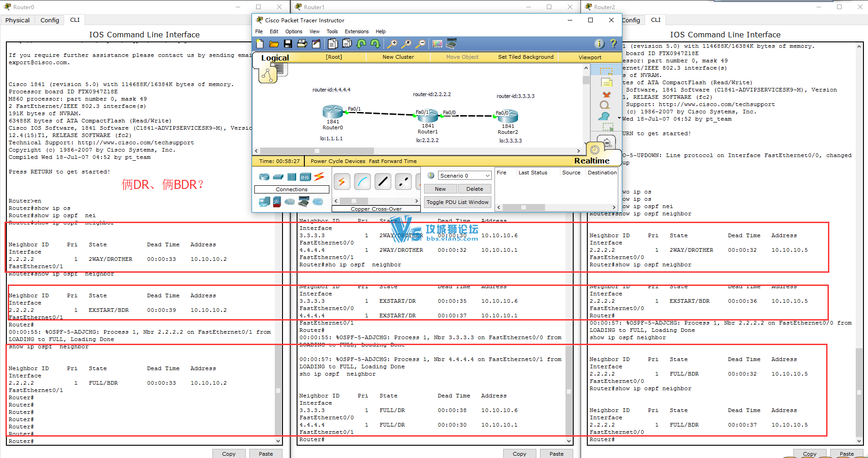This screenshot has width=868, height=458.
Task: Create a new file in Packet Tracer toolbar
Action: [x=260, y=44]
